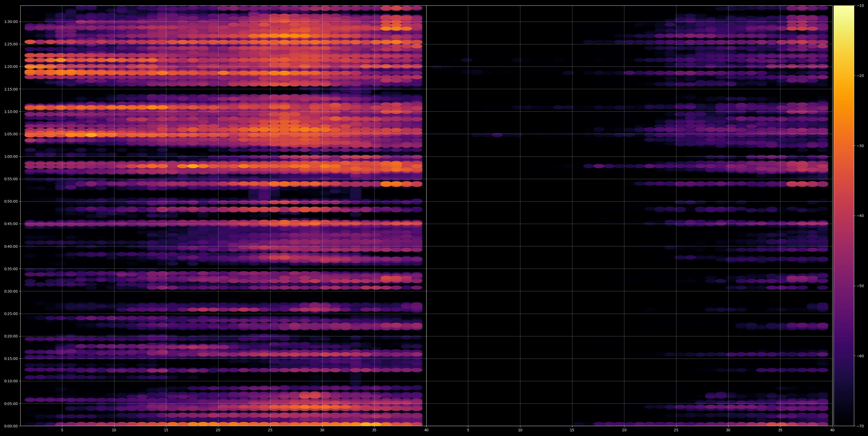Click x-axis label 35 under left heatmap
This screenshot has width=868, height=436.
pos(374,430)
